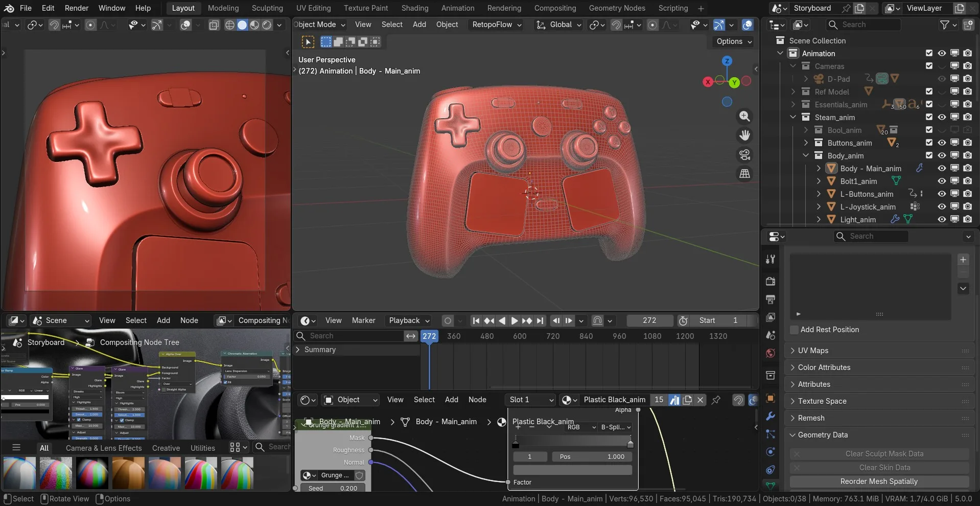
Task: Open the Modifiers properties wrench tab
Action: tap(771, 416)
